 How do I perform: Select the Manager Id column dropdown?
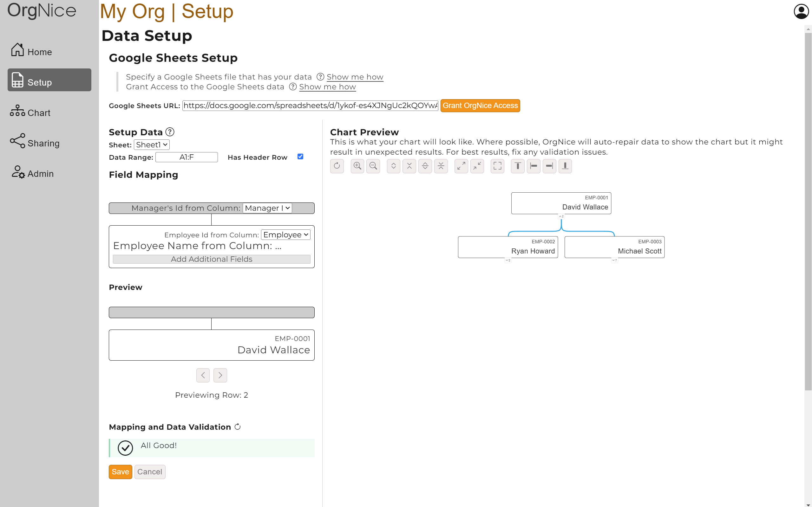pyautogui.click(x=266, y=207)
